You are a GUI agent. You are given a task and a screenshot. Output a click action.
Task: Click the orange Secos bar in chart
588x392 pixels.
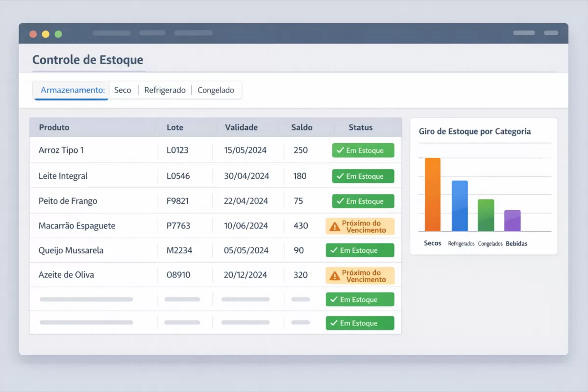coord(433,195)
